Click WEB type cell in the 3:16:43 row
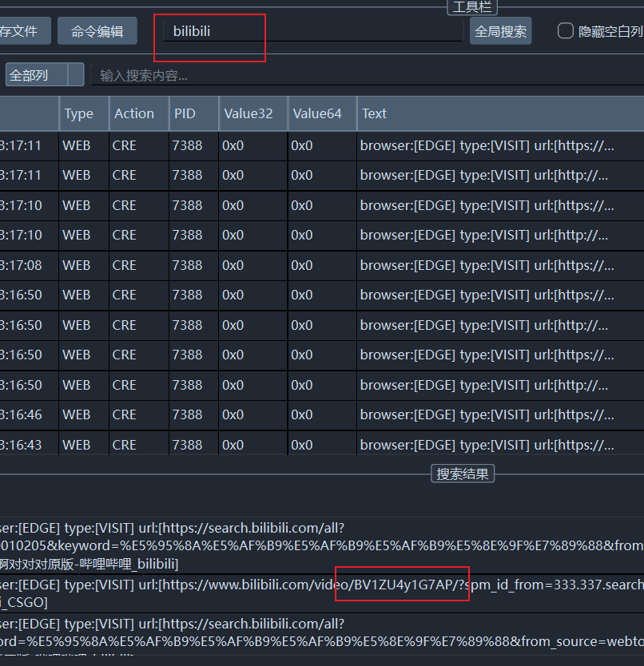This screenshot has height=666, width=644. coord(84,444)
